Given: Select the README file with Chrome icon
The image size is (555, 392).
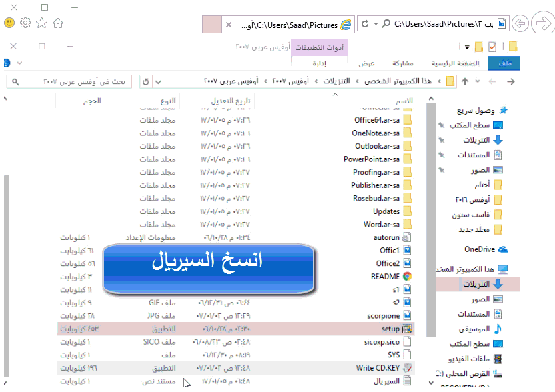Looking at the screenshot, I should (385, 277).
